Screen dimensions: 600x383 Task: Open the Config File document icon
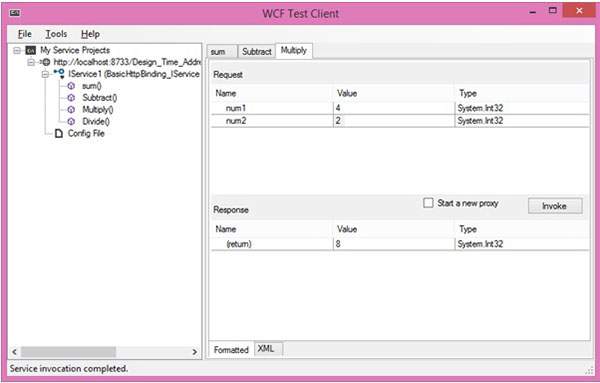59,134
